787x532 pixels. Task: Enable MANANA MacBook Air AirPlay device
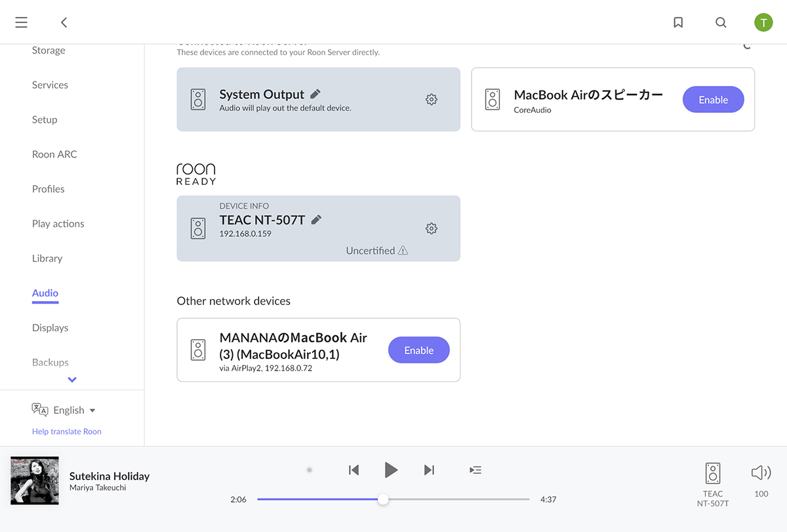coord(418,350)
